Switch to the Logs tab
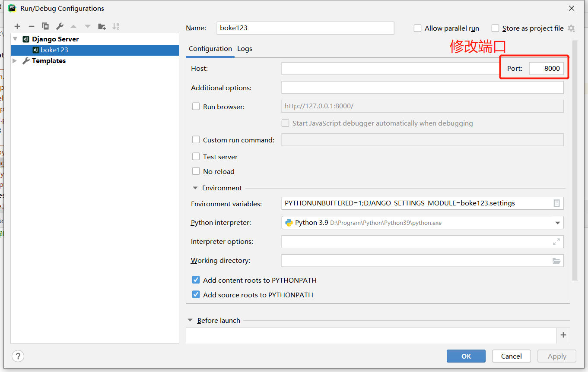The height and width of the screenshot is (372, 588). (x=245, y=49)
